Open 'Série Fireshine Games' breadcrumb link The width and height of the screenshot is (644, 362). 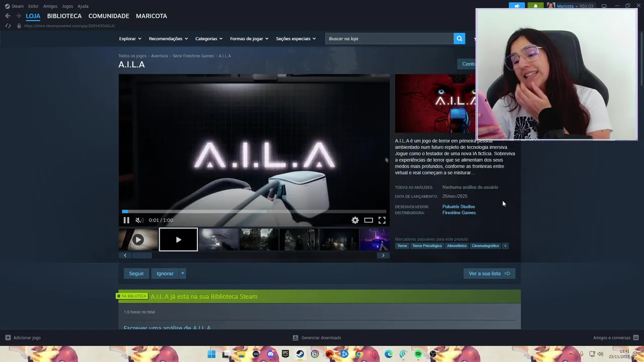tap(193, 56)
